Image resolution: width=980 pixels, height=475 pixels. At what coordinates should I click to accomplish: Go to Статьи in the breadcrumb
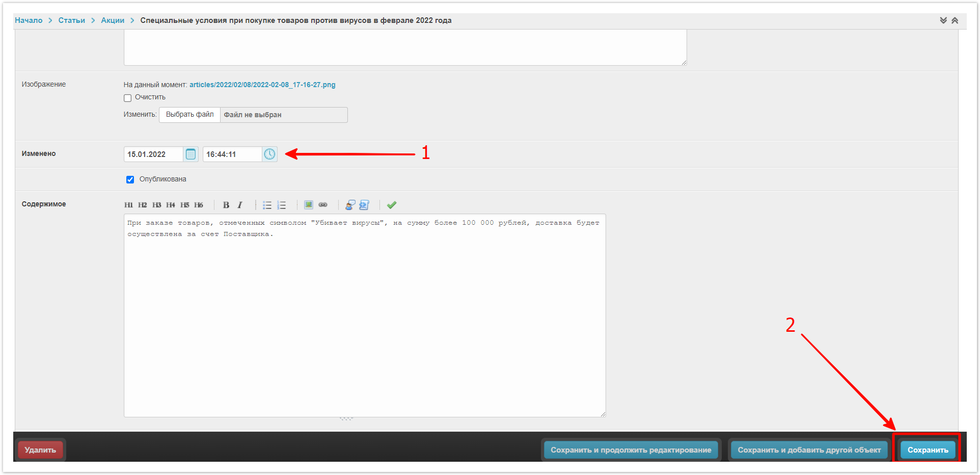71,20
